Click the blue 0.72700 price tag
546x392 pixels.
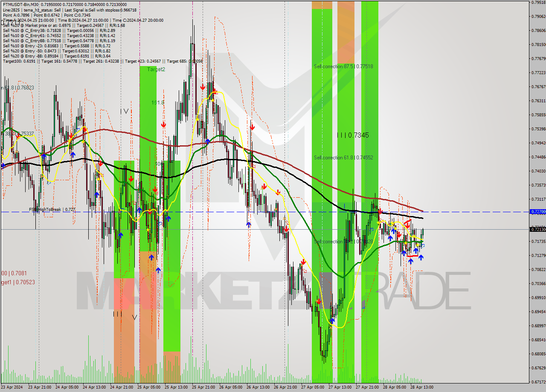tap(537, 211)
